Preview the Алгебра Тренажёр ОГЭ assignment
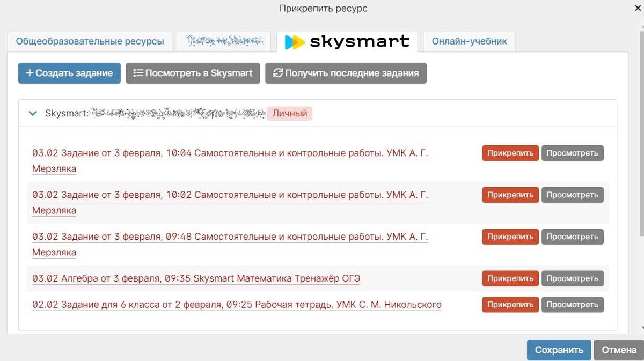Viewport: 644px width, 361px height. point(572,278)
